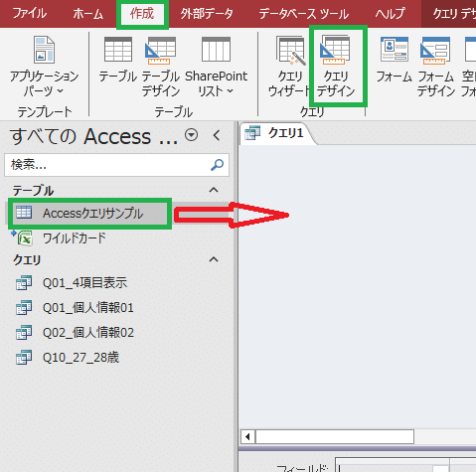Click the Q10_27_28歳 query icon
Viewport: 476px width, 472px height.
click(24, 357)
